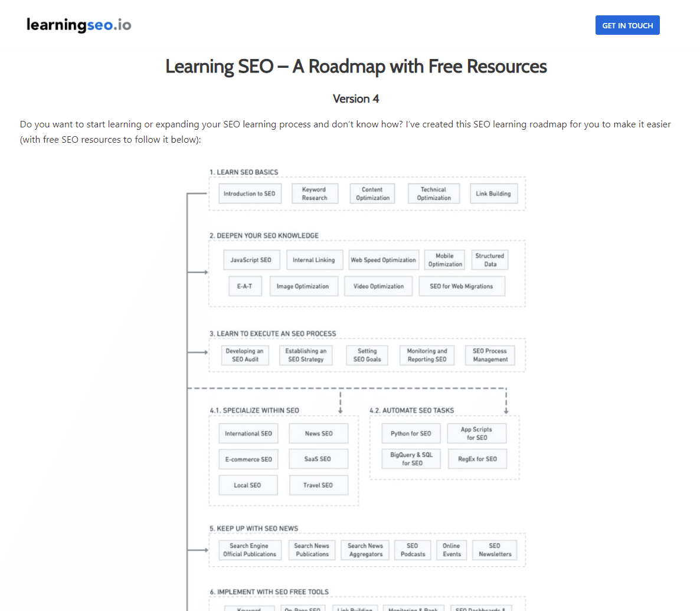Open the Web Speed Optimization resource

click(x=384, y=259)
